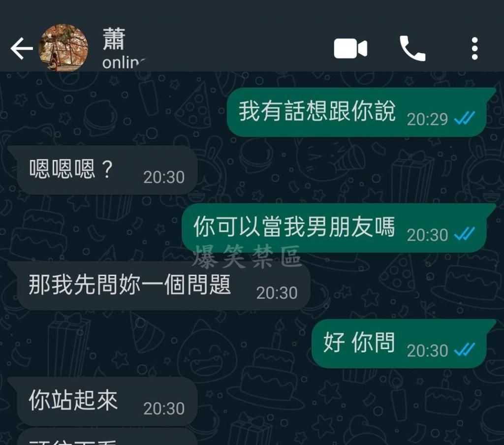Select the message 我有話想跟你說
This screenshot has width=504, height=445.
[357, 112]
